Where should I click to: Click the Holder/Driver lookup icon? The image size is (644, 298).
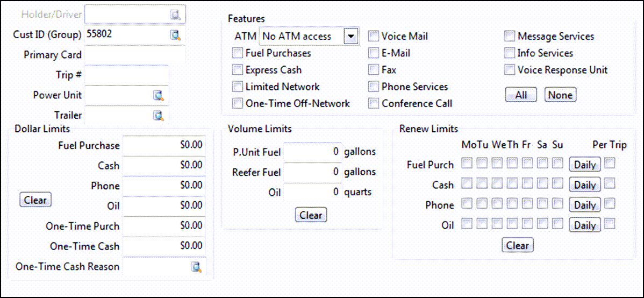point(175,15)
